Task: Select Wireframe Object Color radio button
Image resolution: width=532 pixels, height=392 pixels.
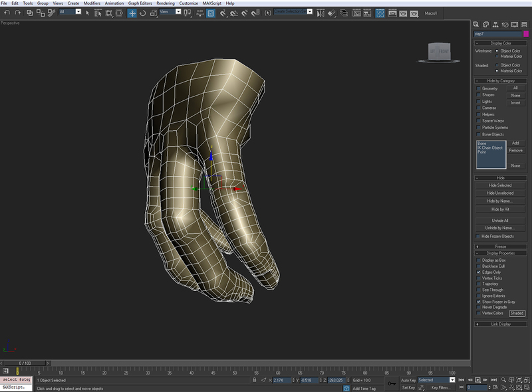Action: pyautogui.click(x=497, y=51)
